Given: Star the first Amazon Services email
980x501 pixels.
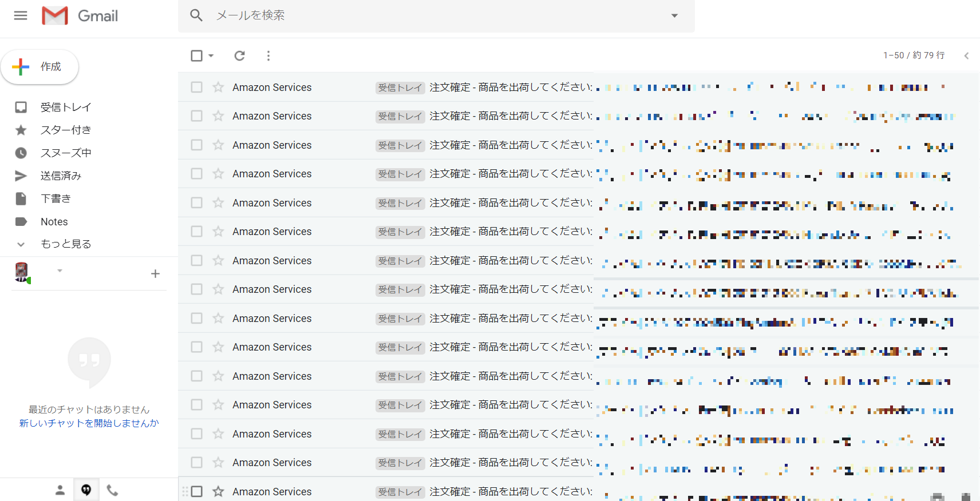Looking at the screenshot, I should 218,87.
